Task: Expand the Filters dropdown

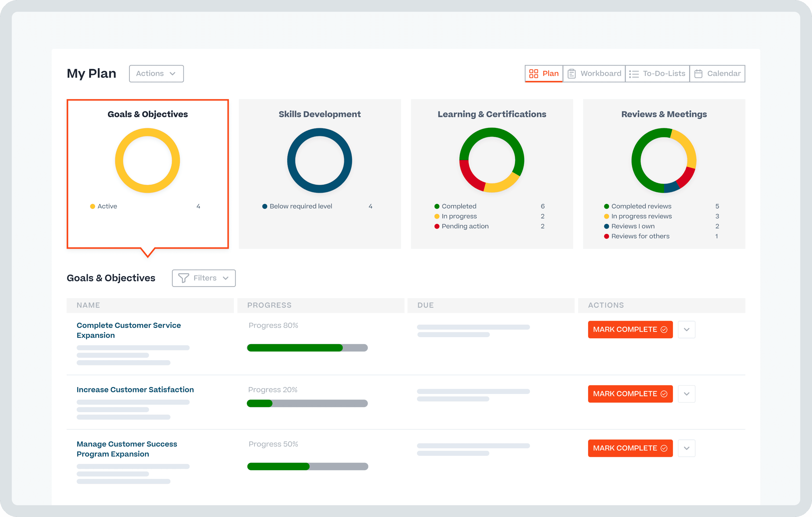Action: coord(203,278)
